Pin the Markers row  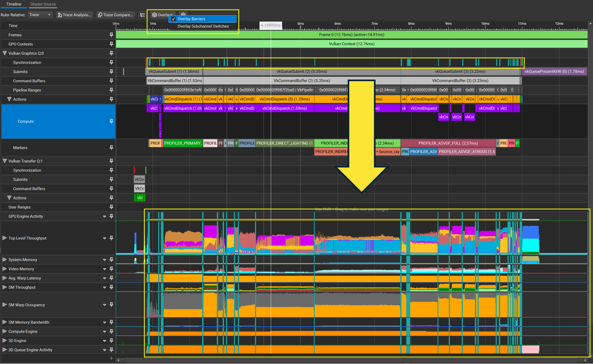coord(111,148)
